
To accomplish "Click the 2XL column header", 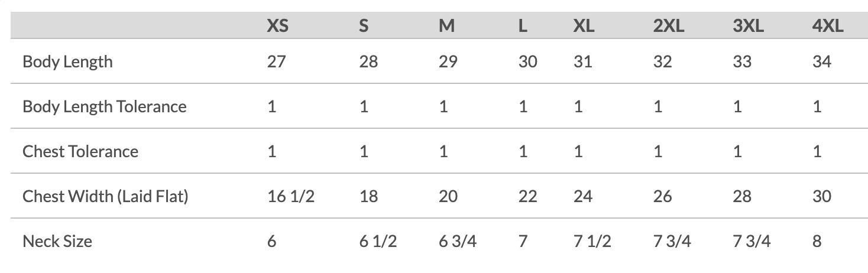I will 669,26.
